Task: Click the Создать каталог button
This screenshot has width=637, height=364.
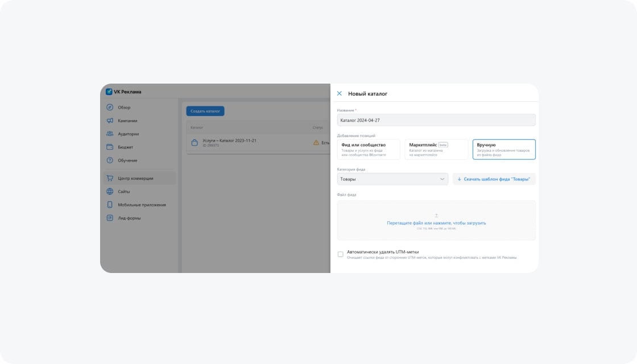Action: pos(205,111)
